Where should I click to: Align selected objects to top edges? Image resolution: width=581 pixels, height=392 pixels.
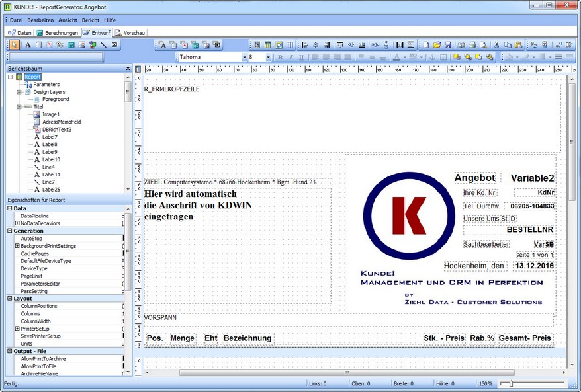coord(340,45)
